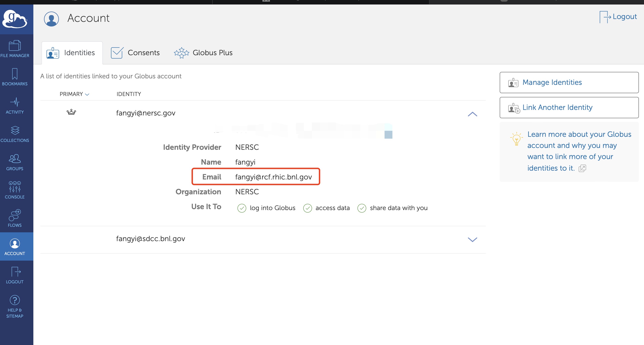Expand the fangyi@sdcc.bnl.gov identity details
Image resolution: width=644 pixels, height=345 pixels.
point(472,240)
